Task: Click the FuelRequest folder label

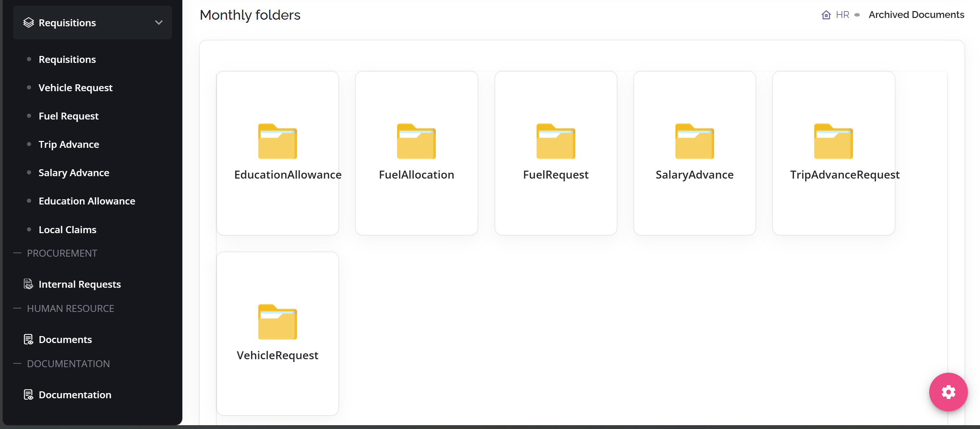Action: click(x=555, y=175)
